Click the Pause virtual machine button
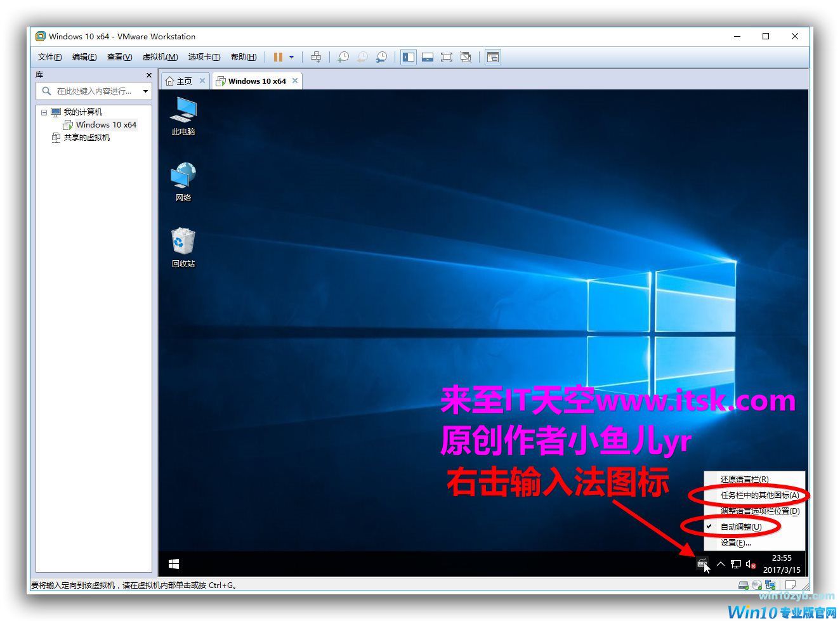 click(x=278, y=57)
